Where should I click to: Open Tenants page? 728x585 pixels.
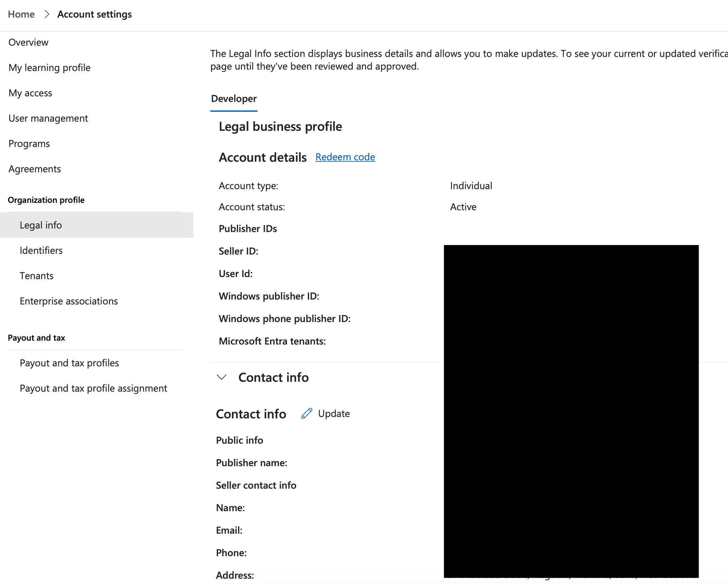37,276
